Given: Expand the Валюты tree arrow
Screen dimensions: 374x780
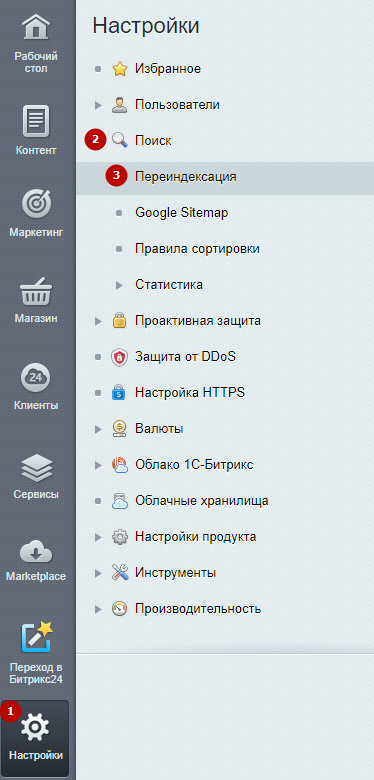Looking at the screenshot, I should (98, 429).
